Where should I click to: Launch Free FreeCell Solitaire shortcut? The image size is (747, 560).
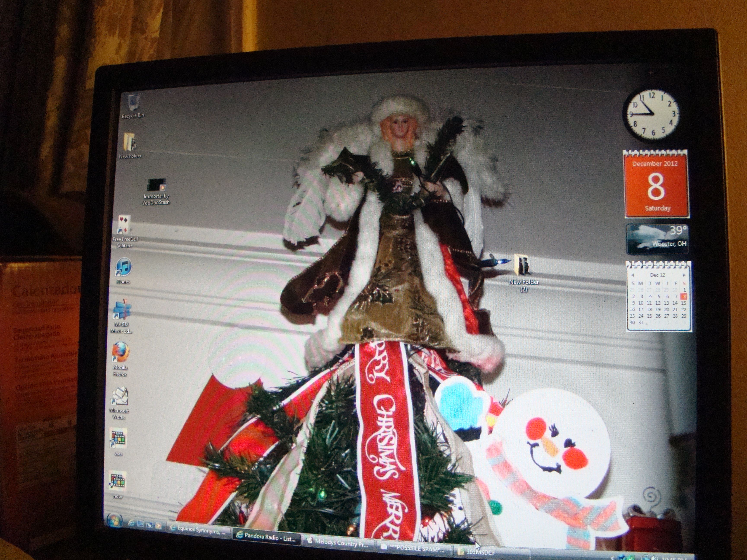[125, 232]
